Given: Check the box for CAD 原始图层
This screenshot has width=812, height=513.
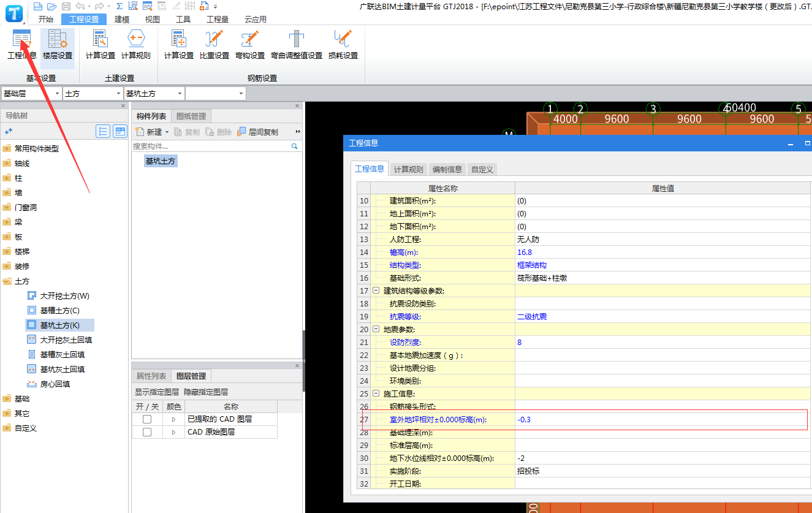Looking at the screenshot, I should (x=147, y=432).
